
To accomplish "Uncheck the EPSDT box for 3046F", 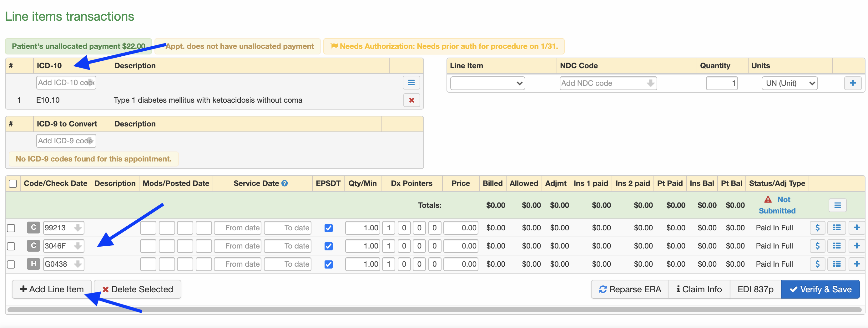I will 329,246.
